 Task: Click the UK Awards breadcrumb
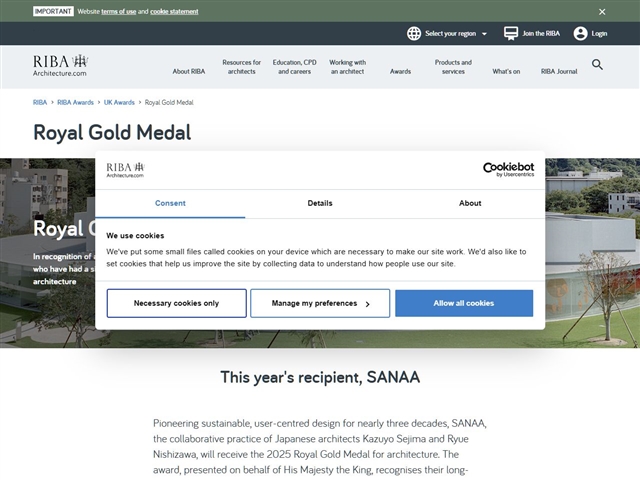(119, 102)
